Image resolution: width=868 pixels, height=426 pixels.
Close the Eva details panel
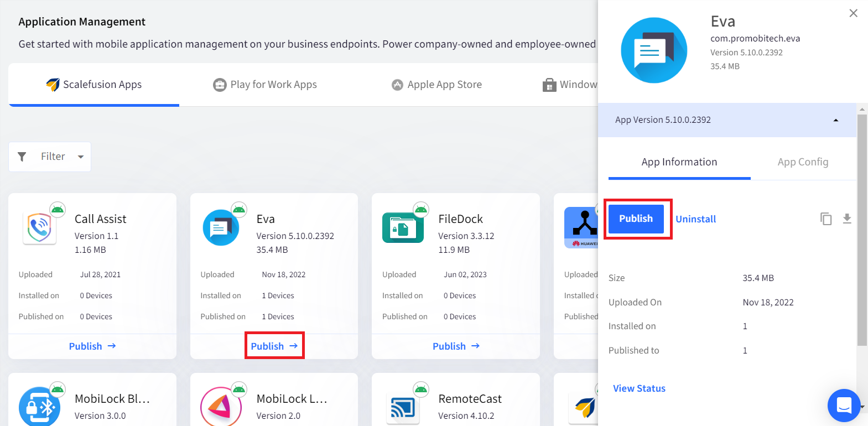click(854, 13)
